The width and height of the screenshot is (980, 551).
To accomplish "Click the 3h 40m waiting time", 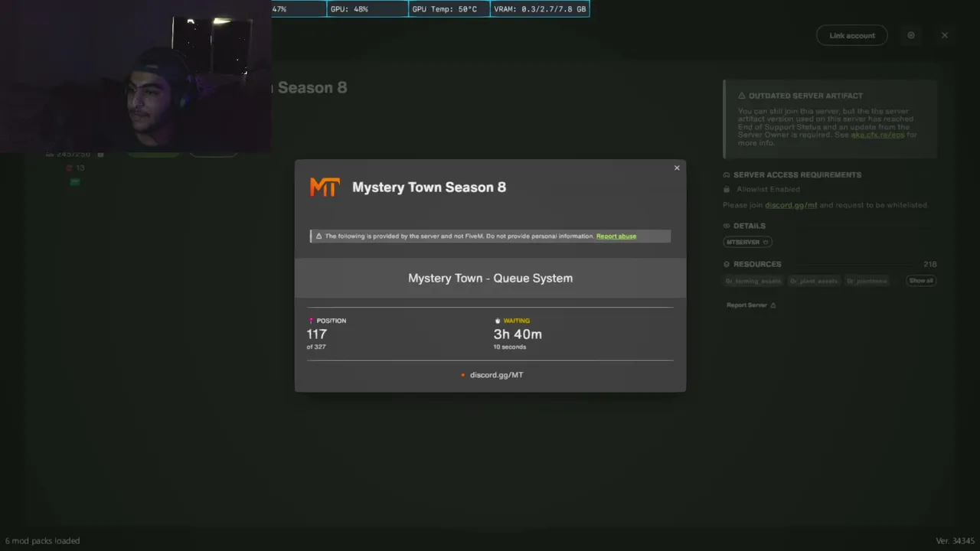I will click(x=518, y=334).
